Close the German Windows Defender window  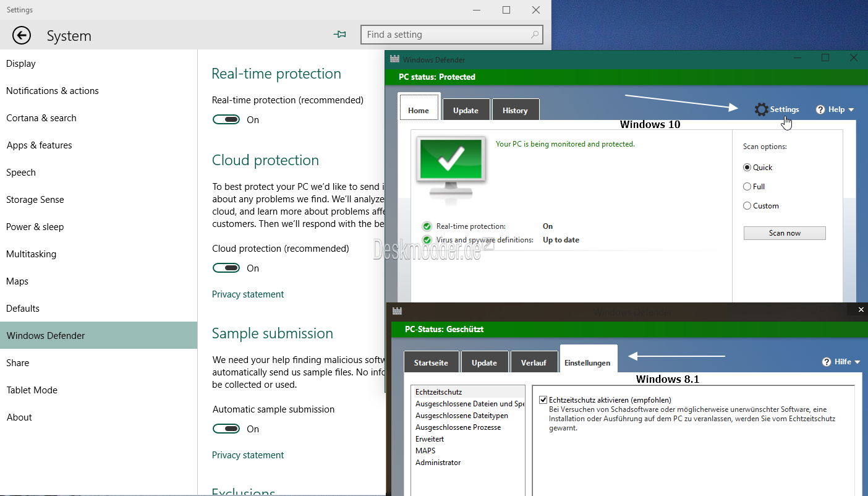(861, 309)
